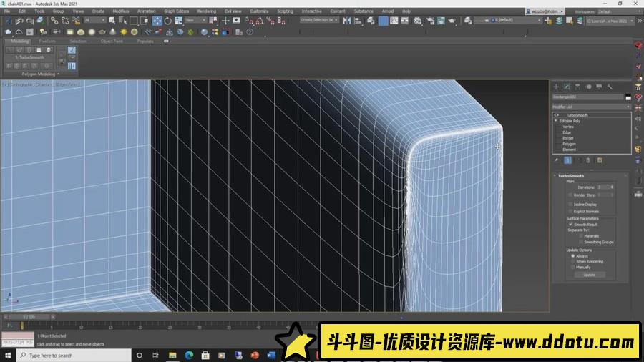Image resolution: width=644 pixels, height=362 pixels.
Task: Click the Bind to Space Warp icon
Action: (77, 21)
